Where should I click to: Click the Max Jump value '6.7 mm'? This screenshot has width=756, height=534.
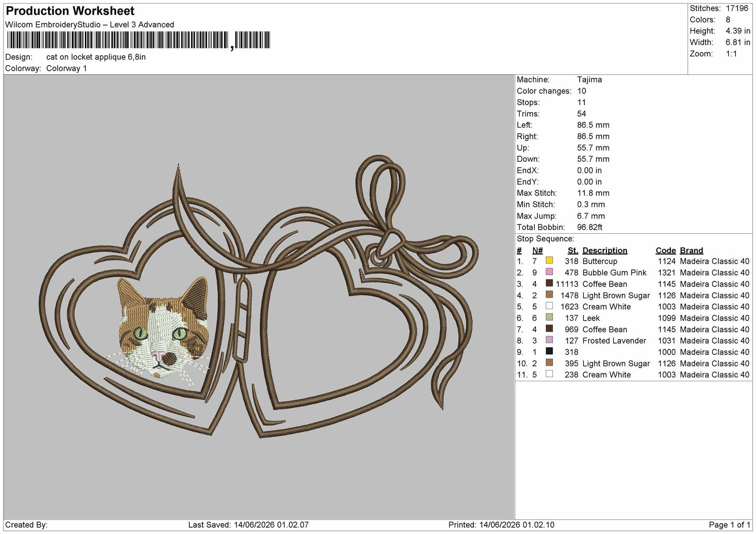point(591,216)
